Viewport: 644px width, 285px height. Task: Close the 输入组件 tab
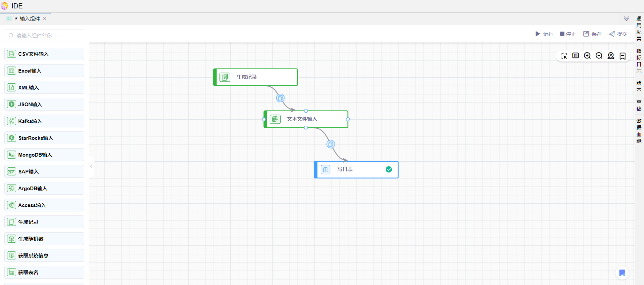coord(45,19)
